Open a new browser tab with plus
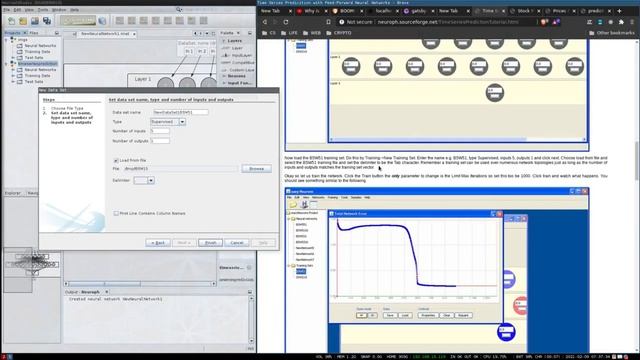The width and height of the screenshot is (640, 360). click(619, 11)
